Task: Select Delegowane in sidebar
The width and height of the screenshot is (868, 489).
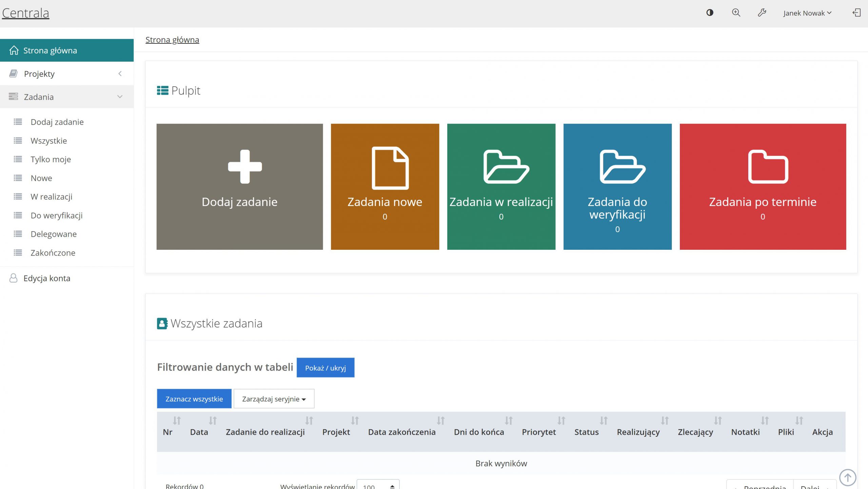Action: [54, 234]
